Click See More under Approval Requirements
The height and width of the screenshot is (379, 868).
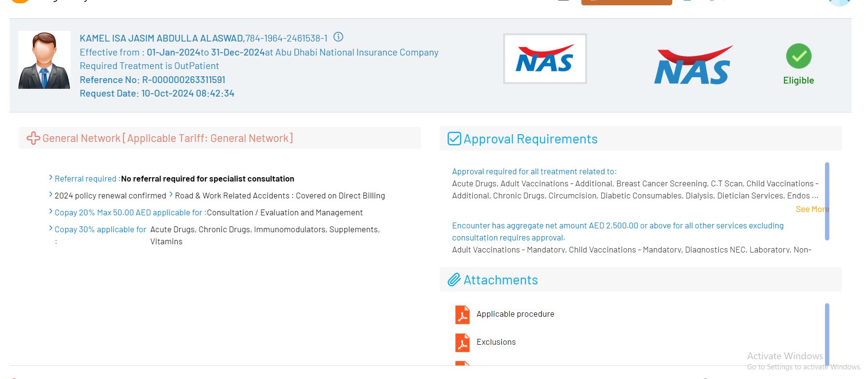coord(812,209)
